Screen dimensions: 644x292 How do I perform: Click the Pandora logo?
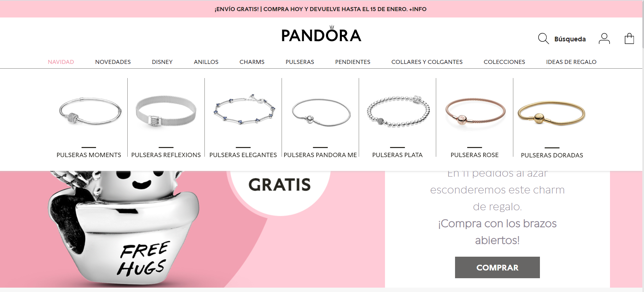pyautogui.click(x=321, y=34)
